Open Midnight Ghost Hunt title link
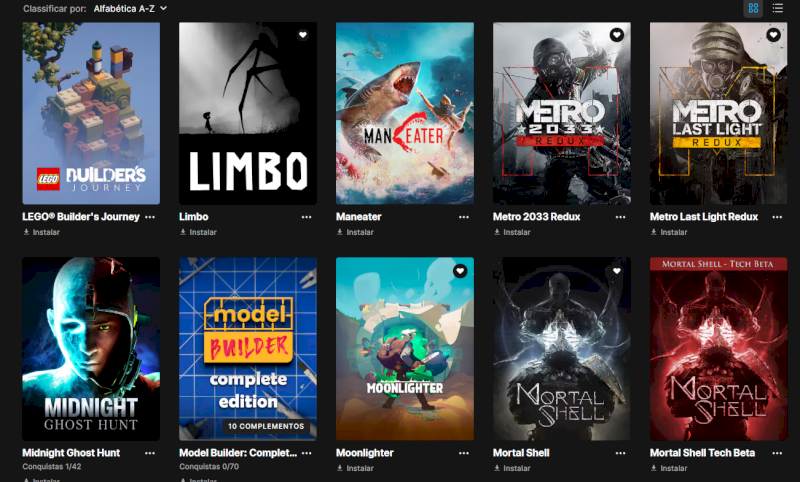The height and width of the screenshot is (482, 800). pos(71,453)
